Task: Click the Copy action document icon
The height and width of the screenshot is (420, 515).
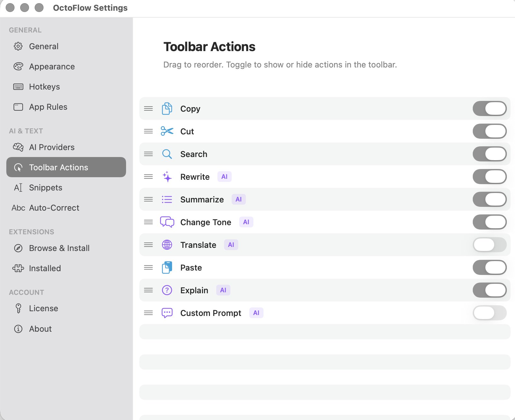Action: [x=167, y=108]
